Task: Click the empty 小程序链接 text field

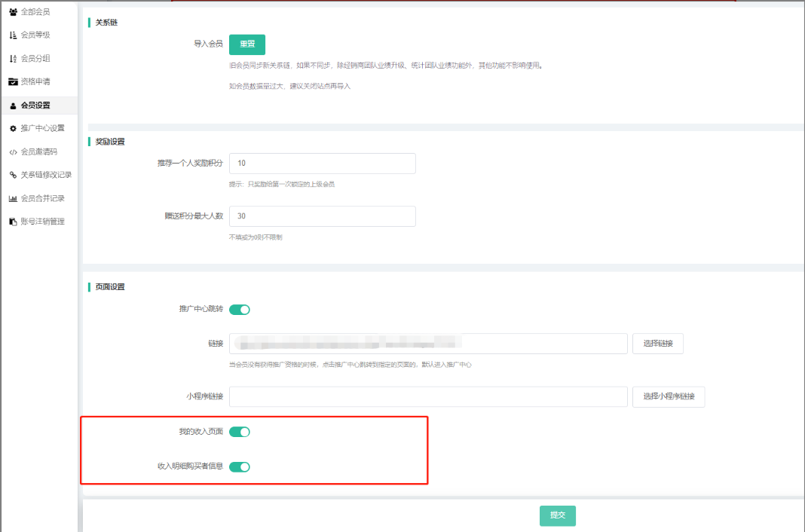Action: click(427, 396)
